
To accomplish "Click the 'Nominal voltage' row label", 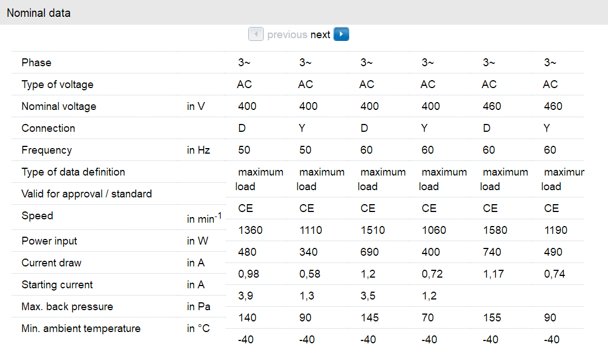I will point(58,106).
